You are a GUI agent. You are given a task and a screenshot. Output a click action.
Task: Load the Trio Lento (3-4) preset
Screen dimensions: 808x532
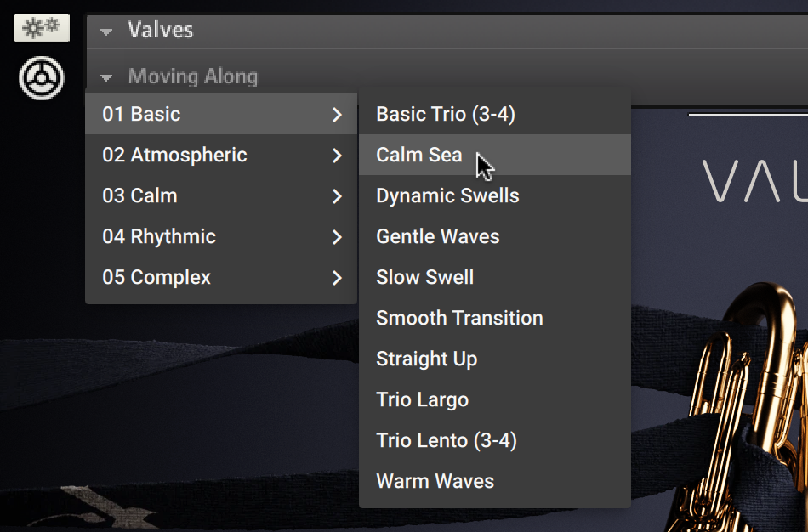point(447,440)
